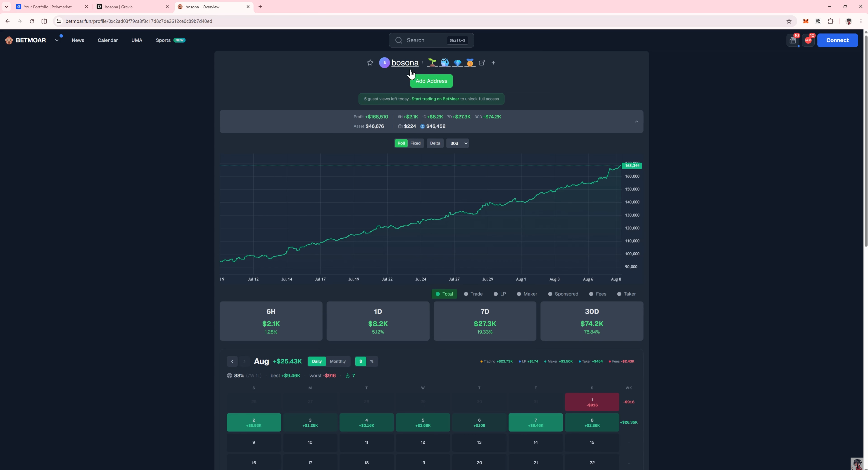Switch calendar to Monthly view
Screen dimensions: 868x470
[338, 361]
